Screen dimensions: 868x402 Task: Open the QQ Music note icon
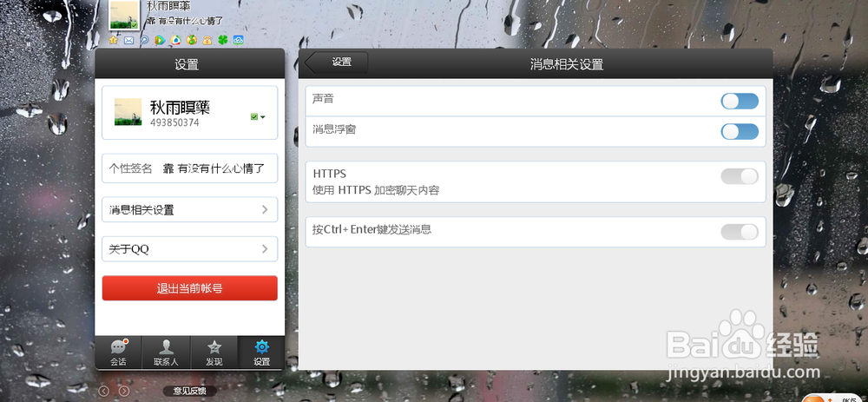click(192, 40)
